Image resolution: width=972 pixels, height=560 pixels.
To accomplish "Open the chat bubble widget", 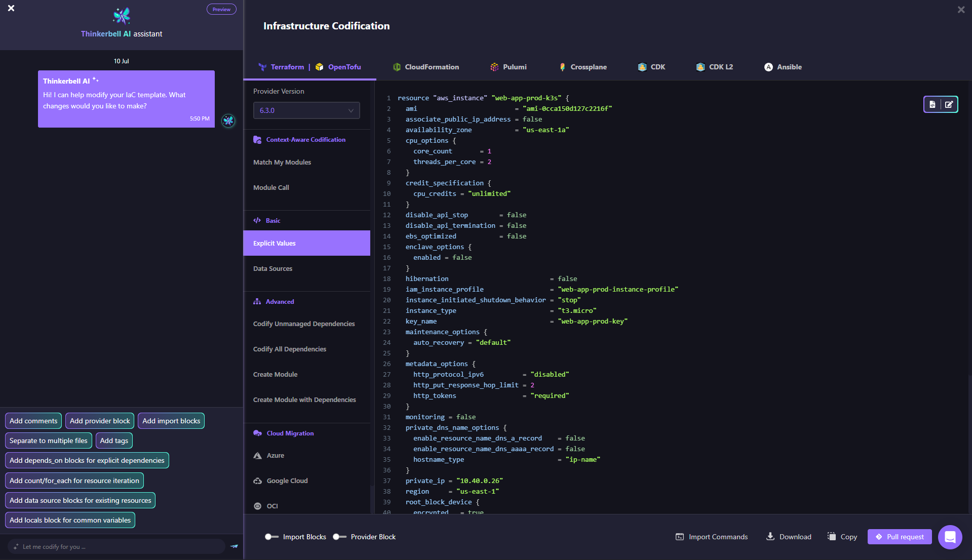I will (950, 537).
